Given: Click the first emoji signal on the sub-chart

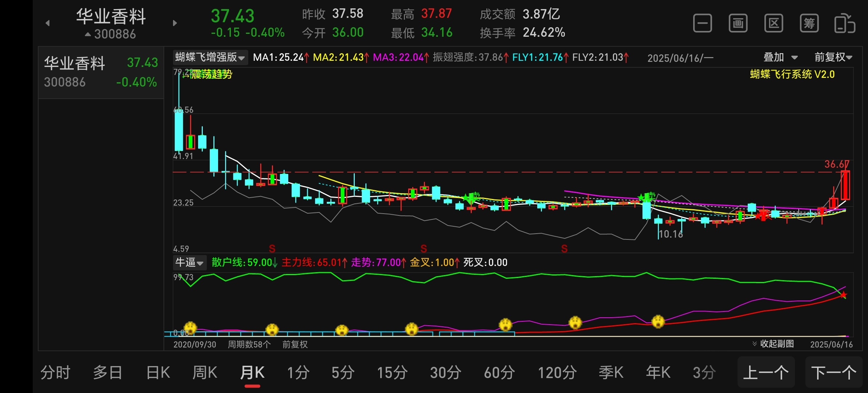Looking at the screenshot, I should tap(190, 328).
